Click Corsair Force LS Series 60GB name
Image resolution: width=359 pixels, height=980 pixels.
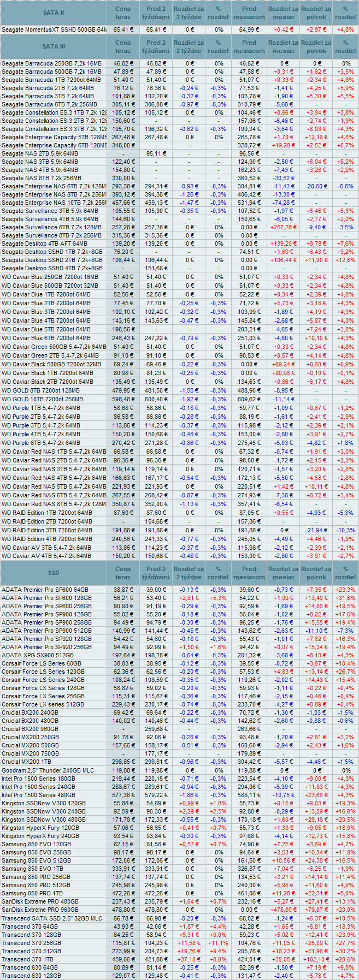[x=42, y=663]
